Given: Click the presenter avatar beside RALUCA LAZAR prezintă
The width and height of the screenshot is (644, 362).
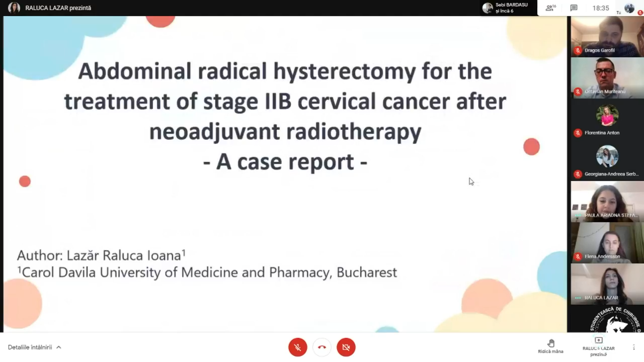Looking at the screenshot, I should tap(14, 8).
